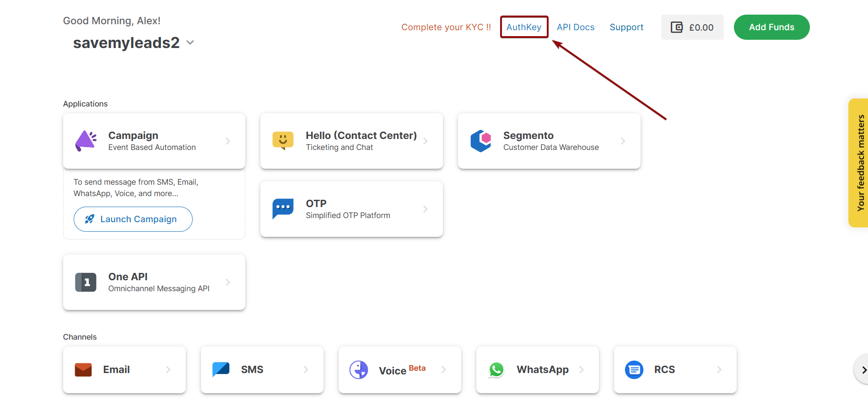Click the Campaign megaphone icon
The image size is (868, 400).
pos(86,141)
